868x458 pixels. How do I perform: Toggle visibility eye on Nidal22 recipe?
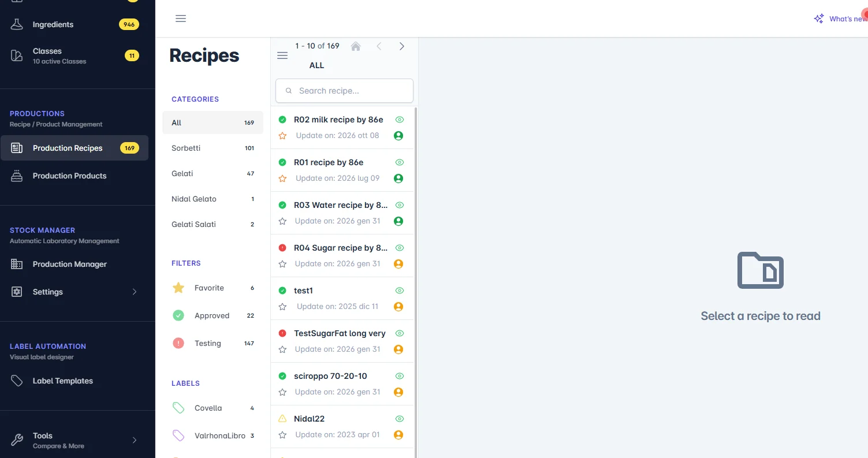click(x=399, y=419)
